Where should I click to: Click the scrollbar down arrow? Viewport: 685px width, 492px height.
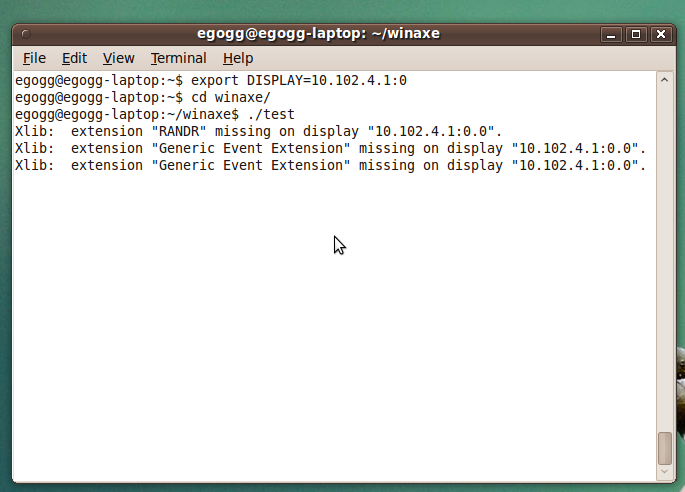[664, 471]
